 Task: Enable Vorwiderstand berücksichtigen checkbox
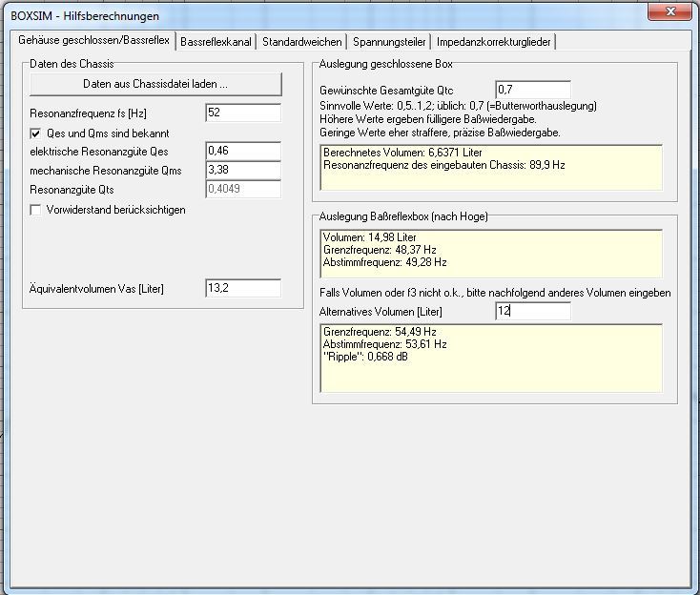pos(35,210)
